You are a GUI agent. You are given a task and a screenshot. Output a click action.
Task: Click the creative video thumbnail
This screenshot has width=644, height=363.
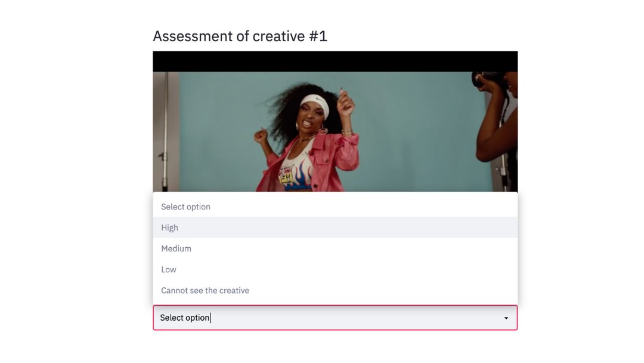pyautogui.click(x=335, y=119)
